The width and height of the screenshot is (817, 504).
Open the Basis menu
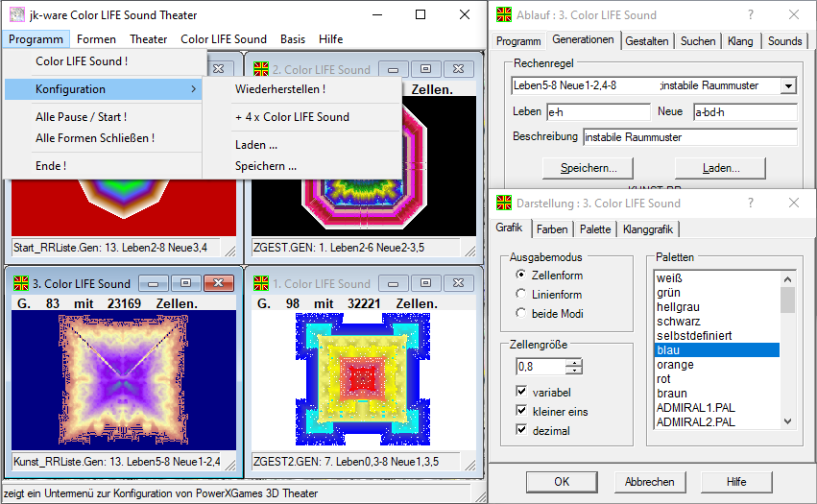coord(293,39)
